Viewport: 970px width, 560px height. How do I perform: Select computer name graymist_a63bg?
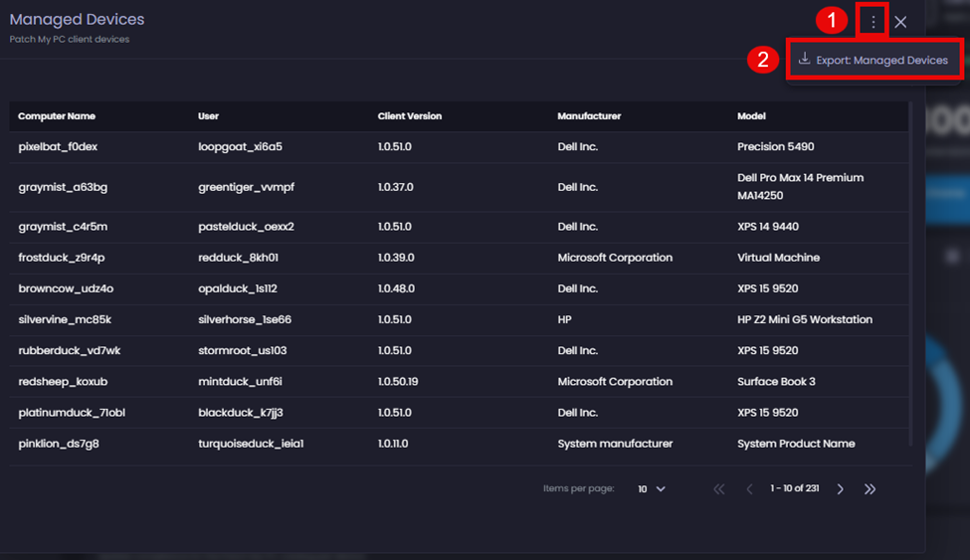point(63,187)
